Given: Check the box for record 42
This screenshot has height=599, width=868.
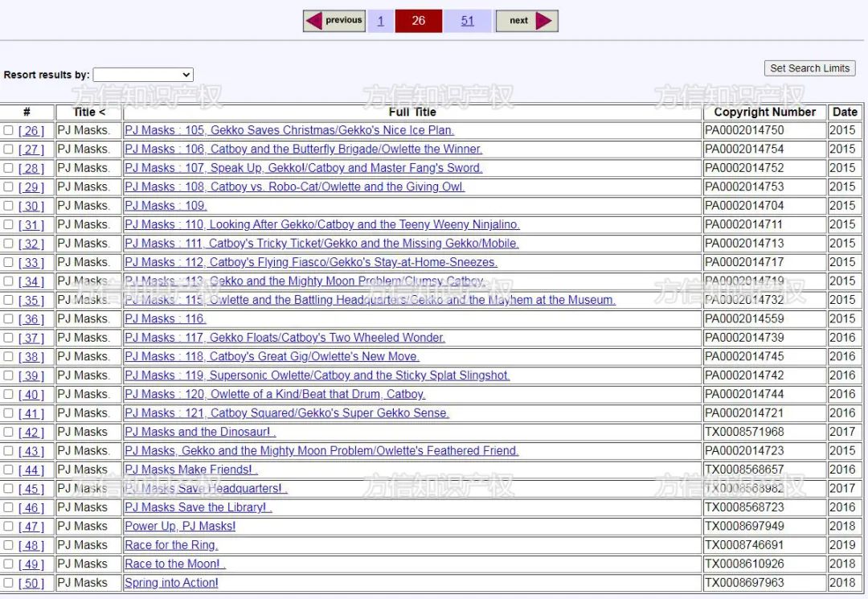Looking at the screenshot, I should coord(8,431).
